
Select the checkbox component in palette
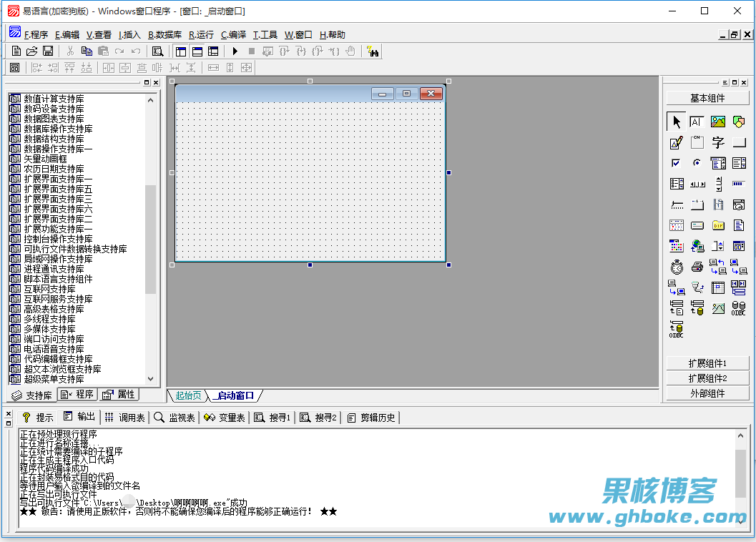677,163
